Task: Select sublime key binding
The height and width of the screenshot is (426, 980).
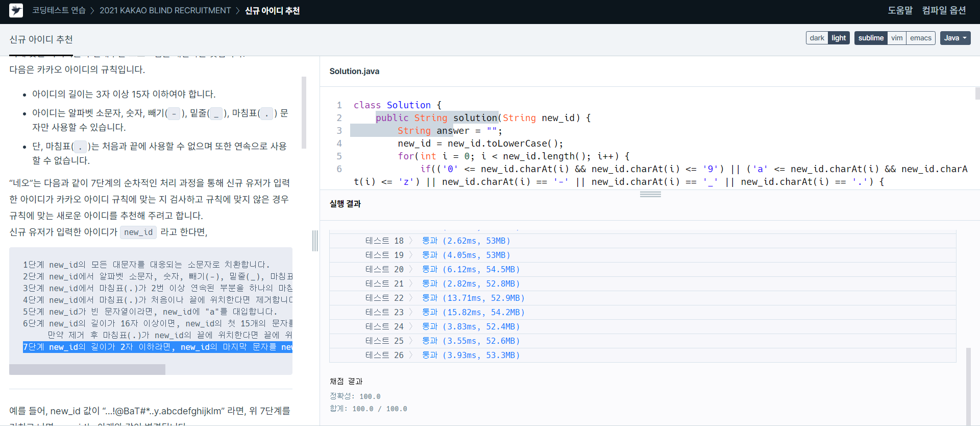Action: pos(871,38)
